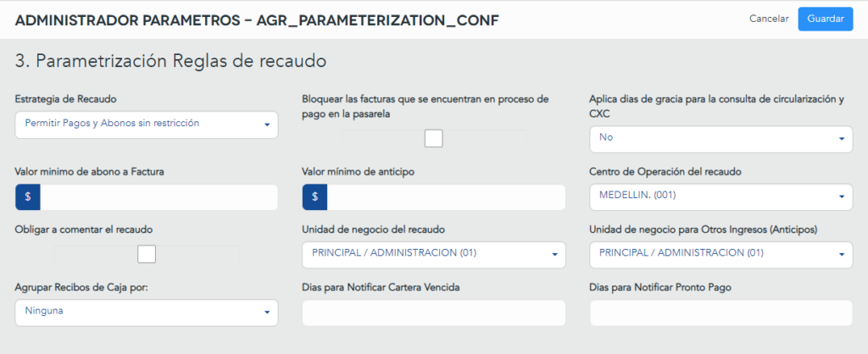Click Dias para Notificar Pronto Pago field
The image size is (868, 354).
click(721, 313)
